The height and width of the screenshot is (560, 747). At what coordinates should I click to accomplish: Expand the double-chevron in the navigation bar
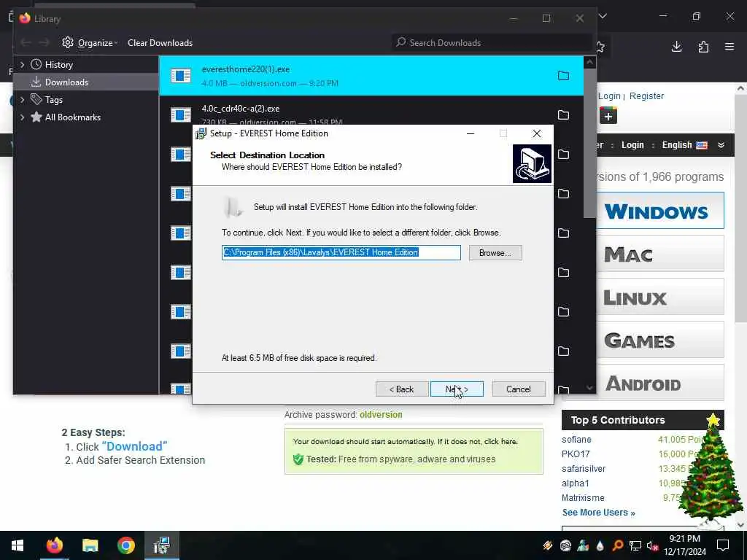tap(721, 145)
